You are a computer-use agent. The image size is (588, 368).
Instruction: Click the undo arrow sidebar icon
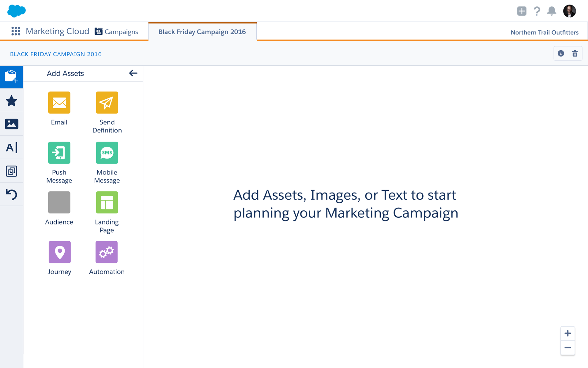click(12, 194)
